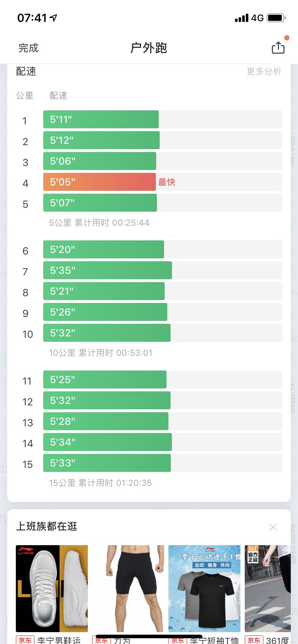Open 更多分析 for more pace analysis

pyautogui.click(x=264, y=72)
